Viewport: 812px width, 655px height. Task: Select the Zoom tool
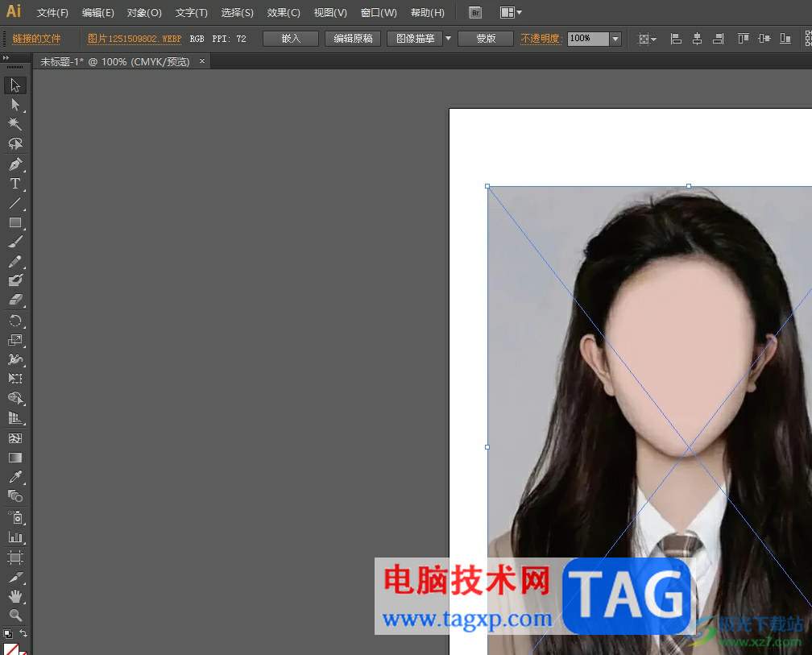click(15, 616)
